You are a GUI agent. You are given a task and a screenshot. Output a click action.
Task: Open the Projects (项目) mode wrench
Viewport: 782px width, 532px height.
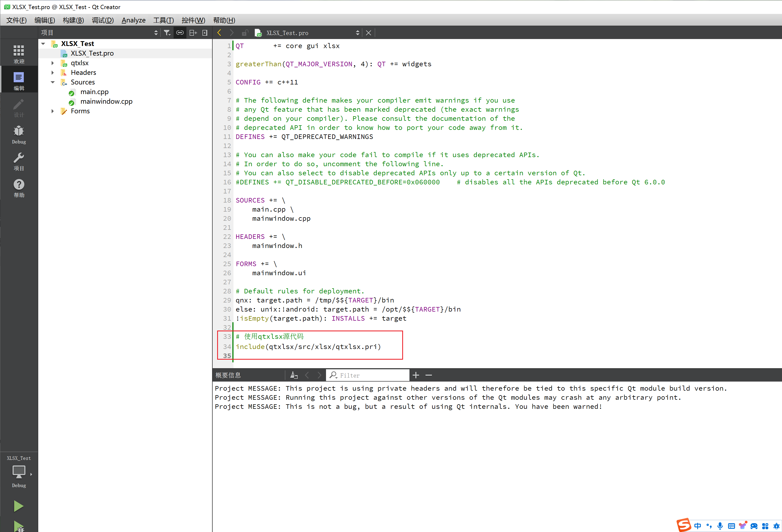point(19,161)
